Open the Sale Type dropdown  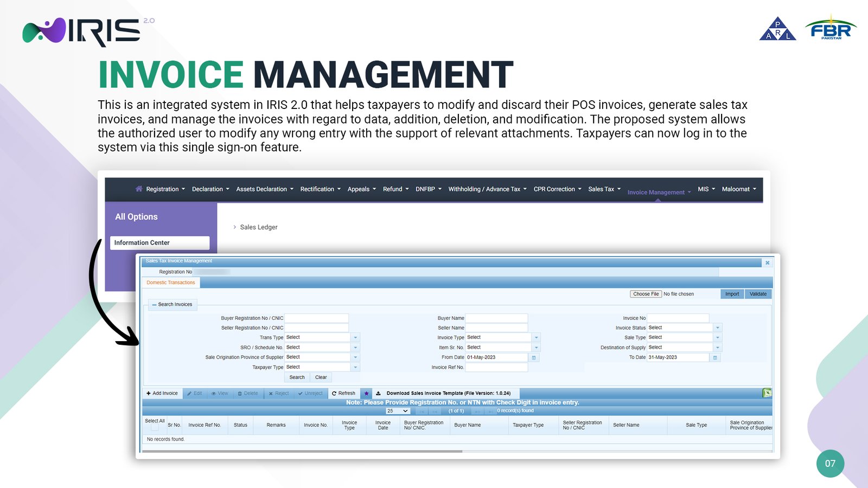[x=717, y=338]
